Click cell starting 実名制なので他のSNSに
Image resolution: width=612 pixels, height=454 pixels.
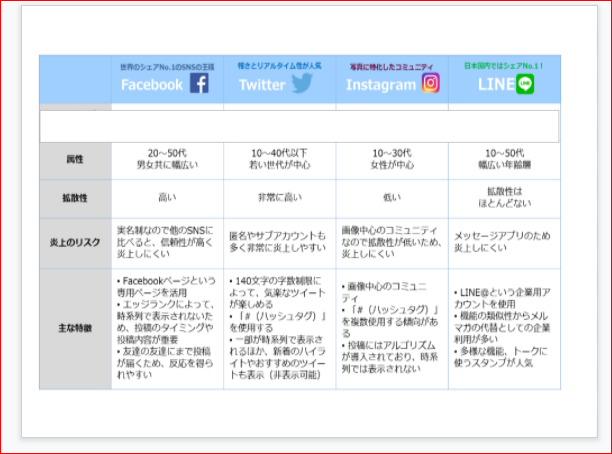click(167, 243)
